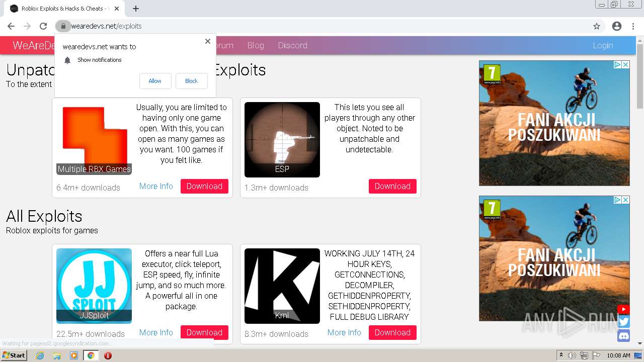
Task: Click the 'All Exploits' heading
Action: [44, 216]
